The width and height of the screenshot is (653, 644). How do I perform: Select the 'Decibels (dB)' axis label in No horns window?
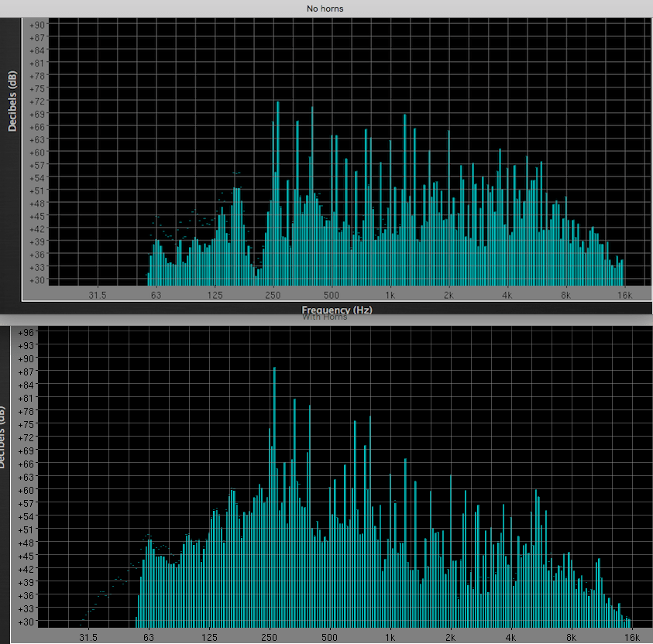click(x=12, y=101)
